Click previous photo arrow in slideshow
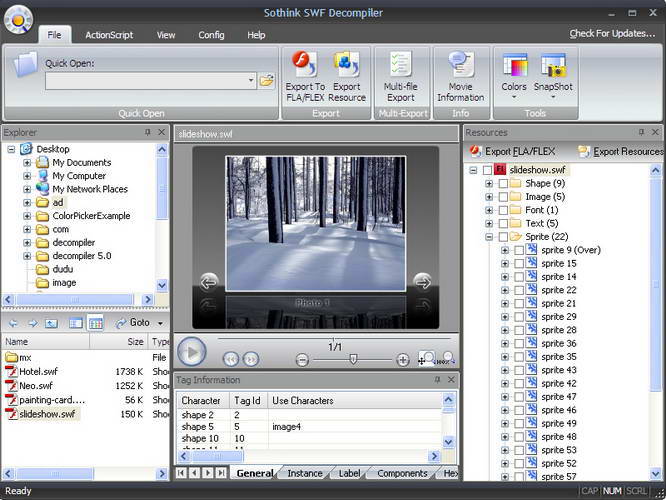Viewport: 666px width, 500px height. 209,282
